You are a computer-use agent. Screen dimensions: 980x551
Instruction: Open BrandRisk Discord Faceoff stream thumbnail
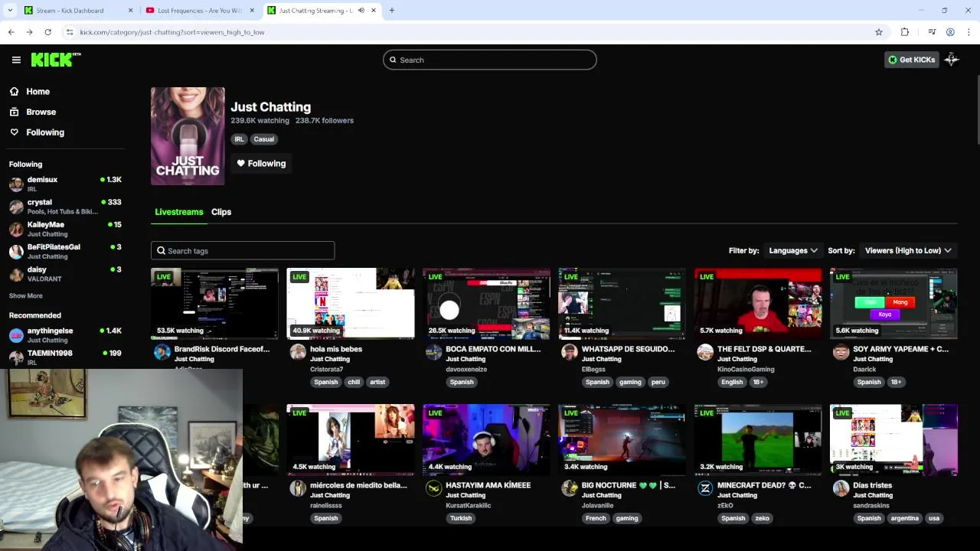[214, 304]
